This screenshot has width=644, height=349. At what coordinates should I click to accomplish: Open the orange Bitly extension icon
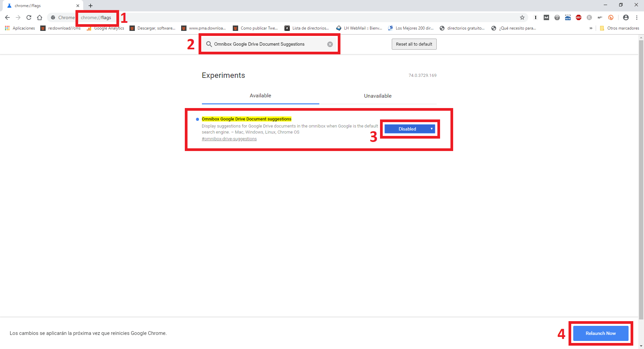click(611, 17)
